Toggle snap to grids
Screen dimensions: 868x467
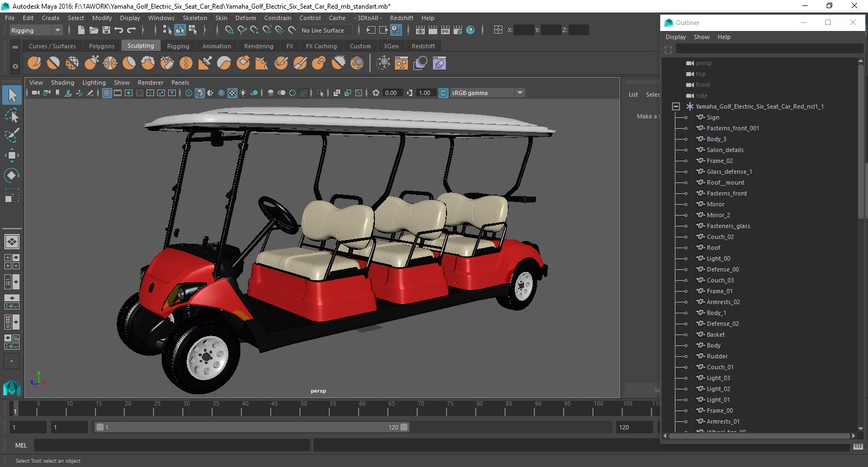(x=229, y=30)
